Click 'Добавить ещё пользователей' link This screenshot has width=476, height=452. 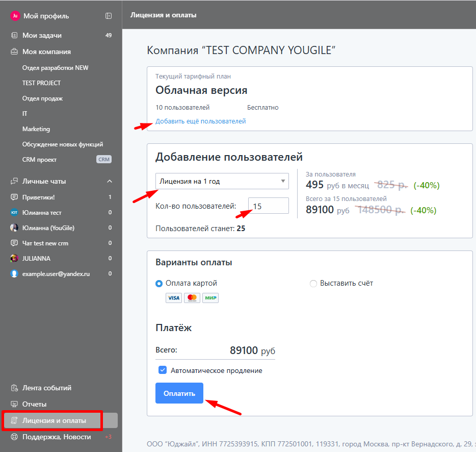[x=201, y=121]
